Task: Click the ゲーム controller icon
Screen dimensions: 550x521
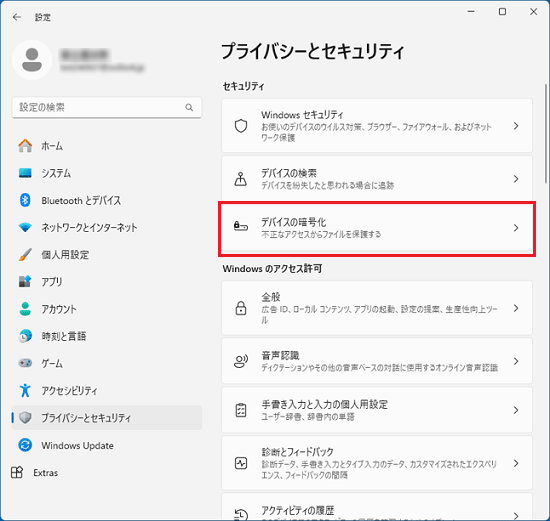Action: 25,363
